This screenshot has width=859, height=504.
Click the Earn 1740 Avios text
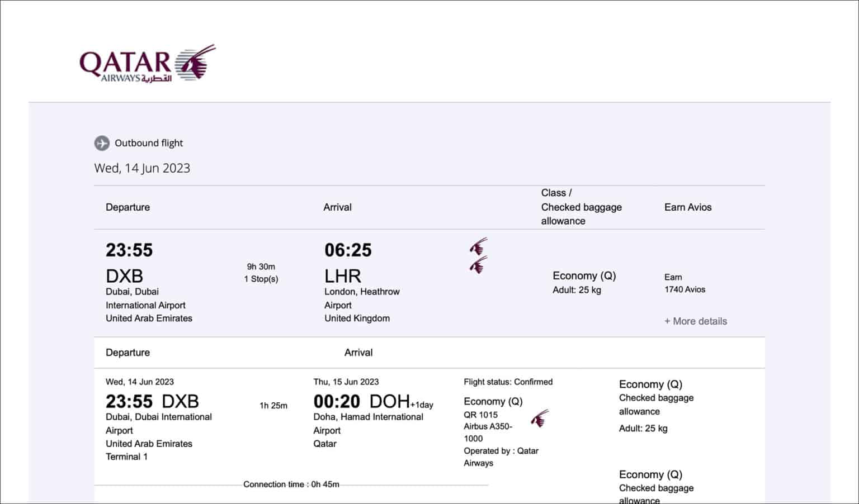pyautogui.click(x=685, y=283)
